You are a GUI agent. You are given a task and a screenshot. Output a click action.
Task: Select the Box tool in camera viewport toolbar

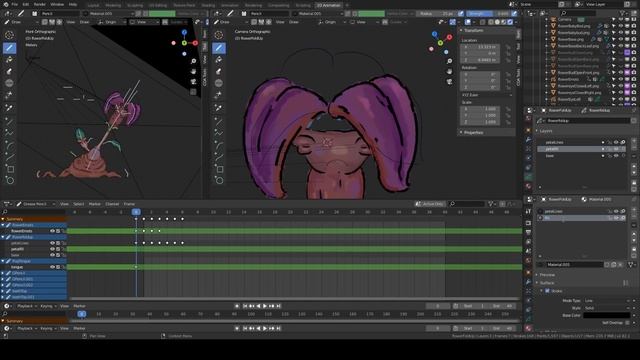coord(219,169)
